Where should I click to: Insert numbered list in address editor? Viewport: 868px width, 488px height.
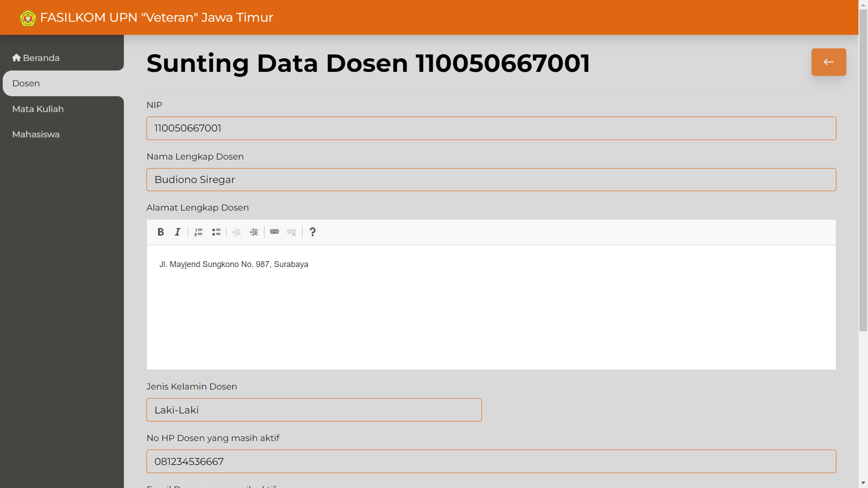tap(198, 232)
